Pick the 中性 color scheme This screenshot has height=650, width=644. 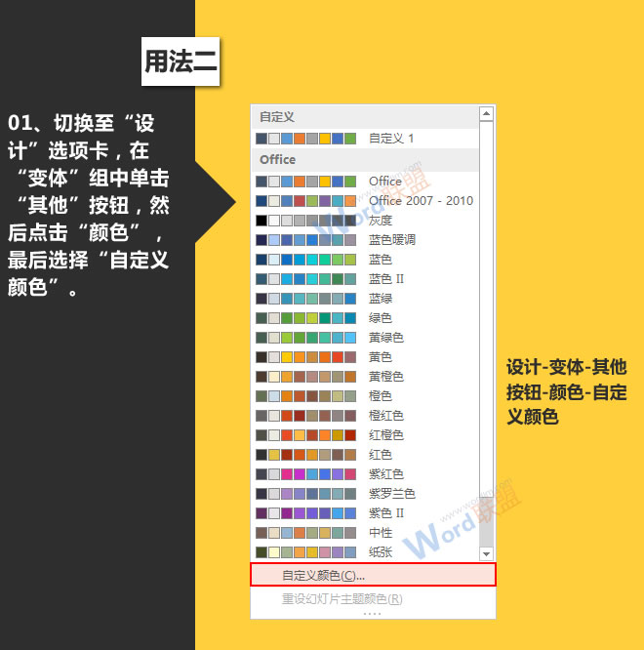click(x=380, y=533)
